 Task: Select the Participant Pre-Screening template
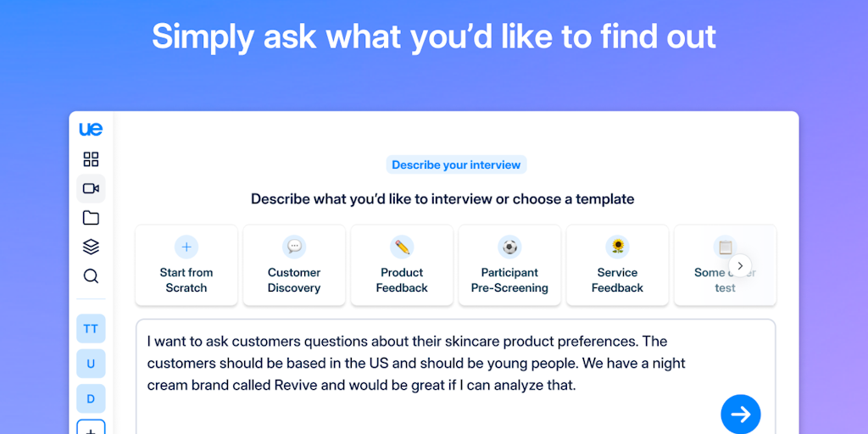509,264
